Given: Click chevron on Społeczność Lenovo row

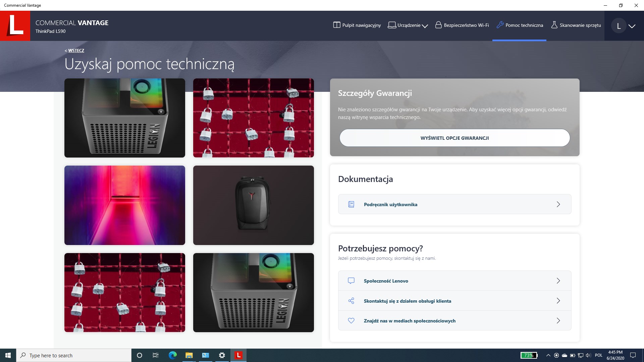Looking at the screenshot, I should pos(558,281).
